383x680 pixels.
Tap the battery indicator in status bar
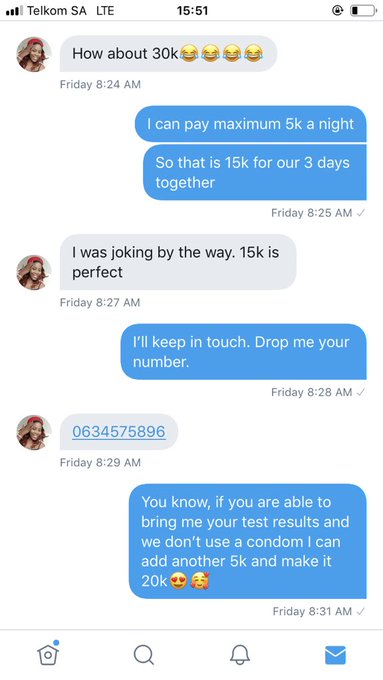tap(363, 11)
